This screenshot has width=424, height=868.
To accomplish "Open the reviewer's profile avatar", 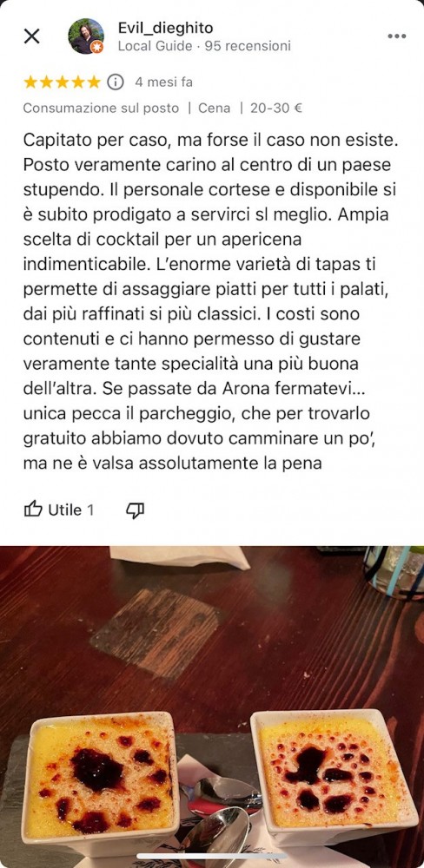I will click(x=86, y=36).
